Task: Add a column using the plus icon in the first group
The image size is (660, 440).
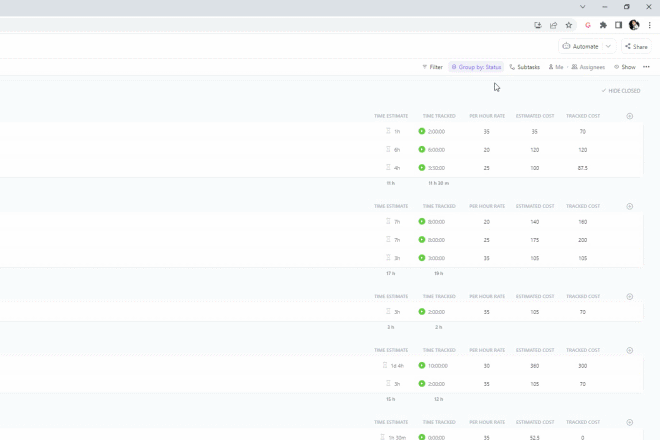Action: [629, 116]
